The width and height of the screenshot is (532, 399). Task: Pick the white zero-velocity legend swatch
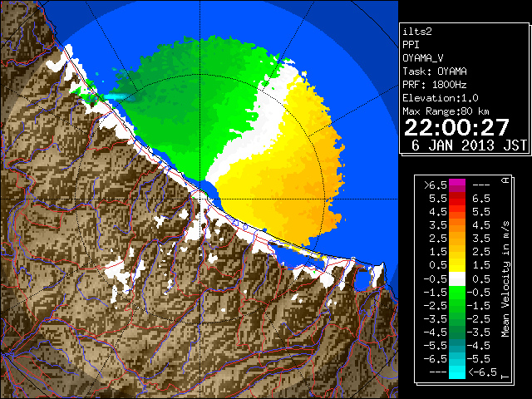(x=457, y=279)
